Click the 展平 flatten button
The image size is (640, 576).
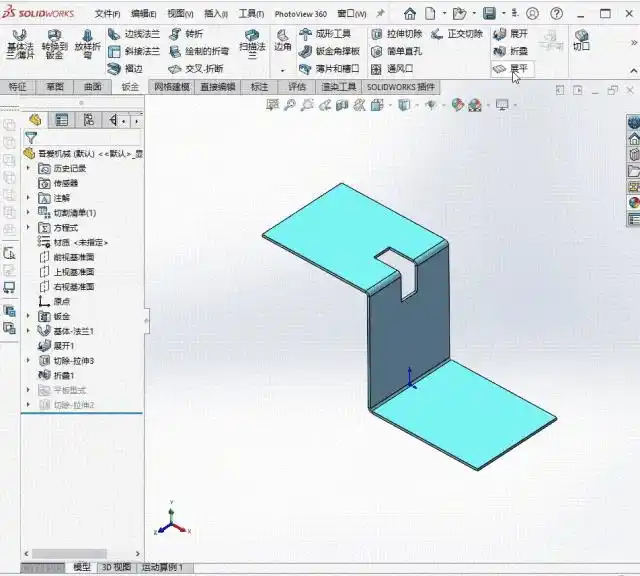click(512, 69)
